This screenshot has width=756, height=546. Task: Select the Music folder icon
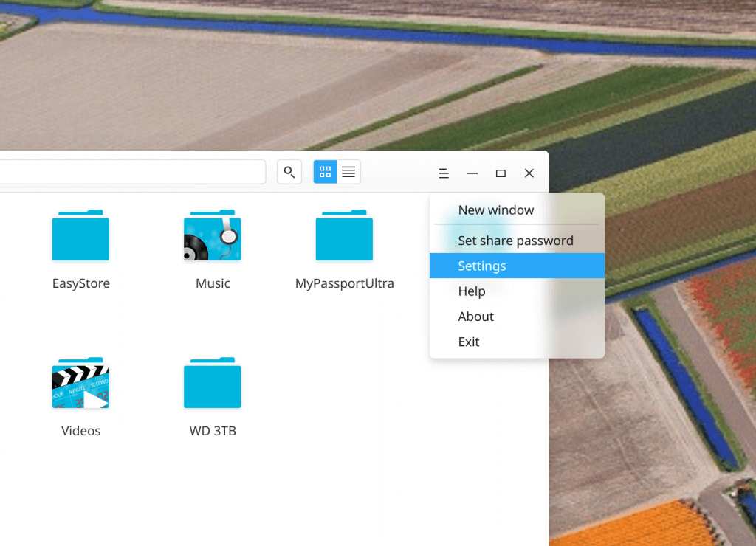click(213, 236)
